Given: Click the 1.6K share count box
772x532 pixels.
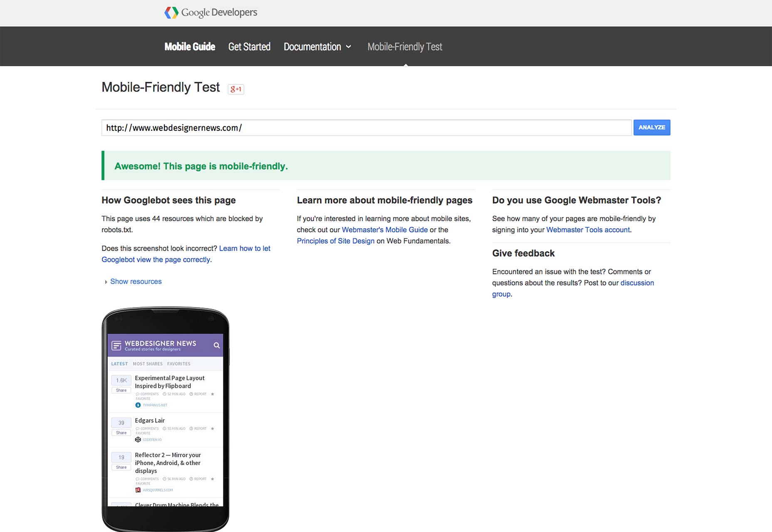Looking at the screenshot, I should tap(121, 380).
